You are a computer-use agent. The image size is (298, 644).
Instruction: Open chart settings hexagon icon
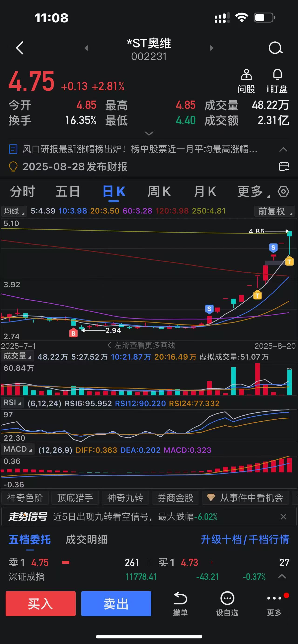[x=283, y=192]
